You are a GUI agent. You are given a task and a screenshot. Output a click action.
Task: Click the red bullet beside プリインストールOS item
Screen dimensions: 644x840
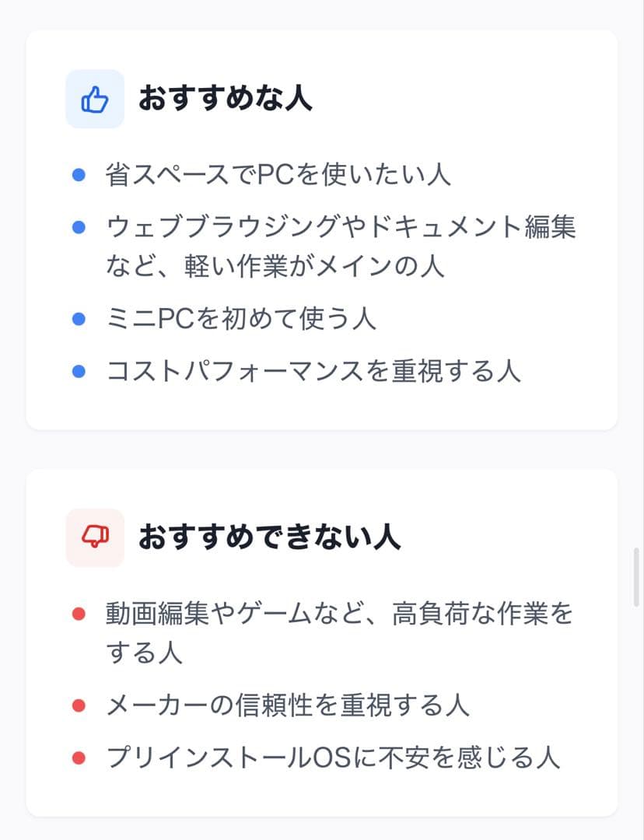(78, 757)
